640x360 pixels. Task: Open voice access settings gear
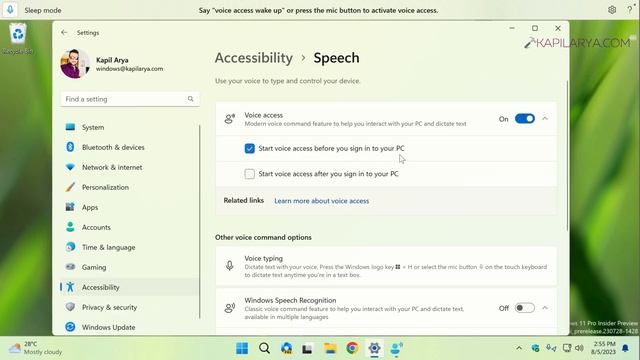[612, 10]
